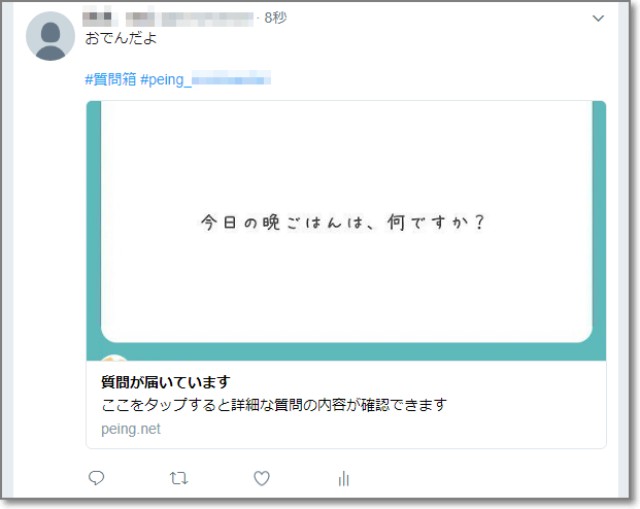Image resolution: width=640 pixels, height=509 pixels.
Task: Click the reply speech bubble icon
Action: pos(96,478)
